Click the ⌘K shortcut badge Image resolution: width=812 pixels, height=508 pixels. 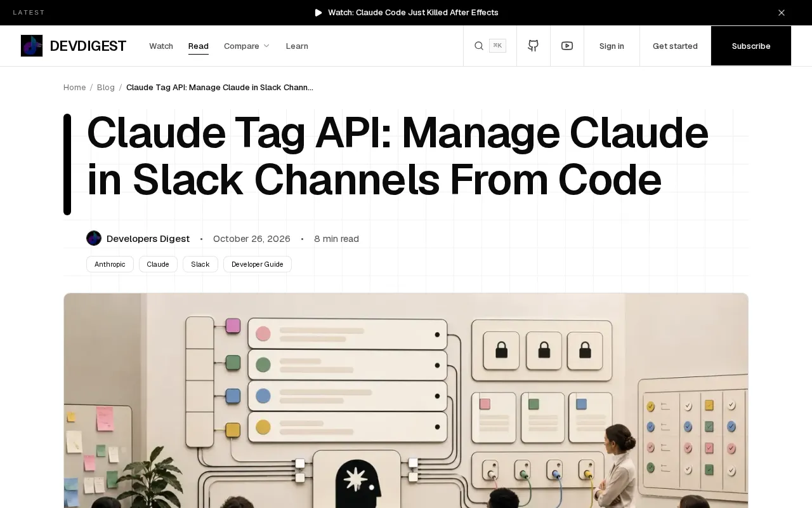point(497,46)
